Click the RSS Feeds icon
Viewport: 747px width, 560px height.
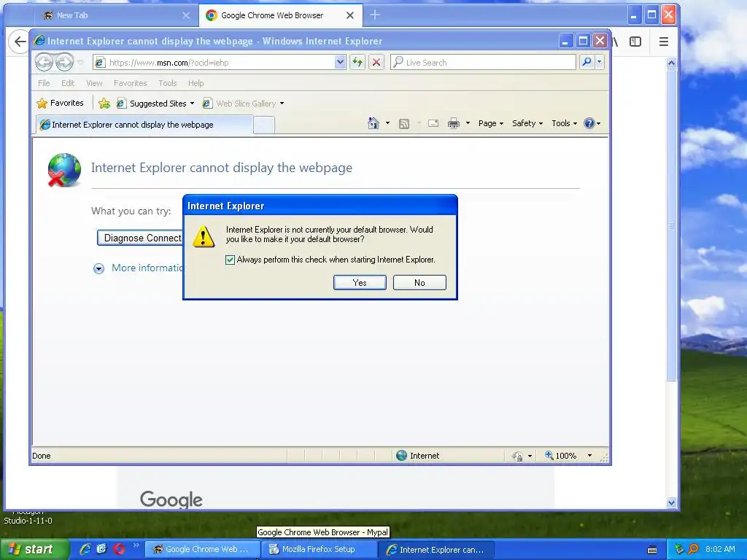tap(404, 124)
